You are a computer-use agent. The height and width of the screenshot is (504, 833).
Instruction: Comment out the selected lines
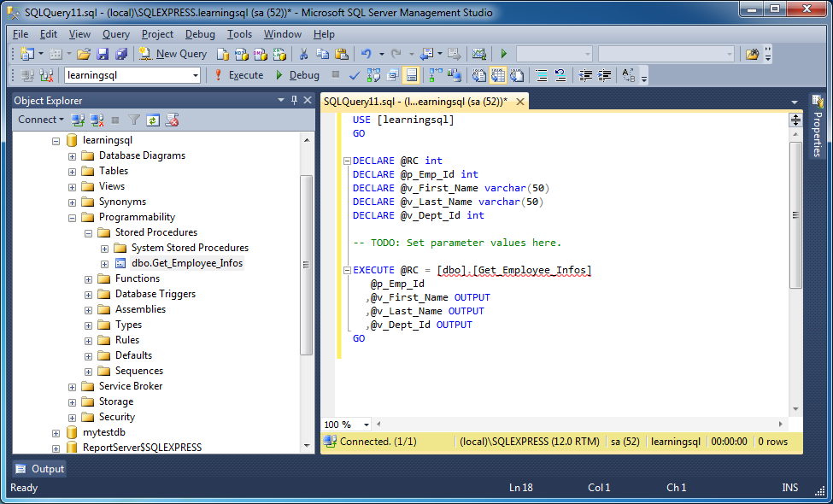tap(542, 75)
